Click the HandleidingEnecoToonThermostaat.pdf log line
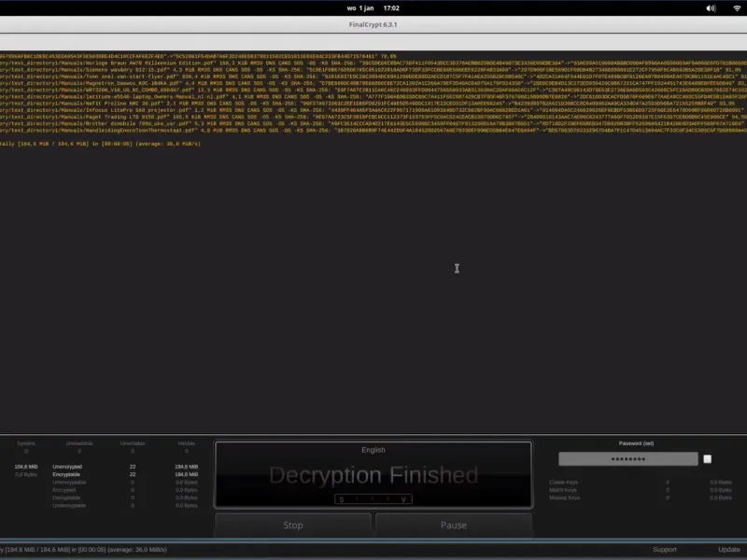Viewport: 747px width, 560px height. 373,130
